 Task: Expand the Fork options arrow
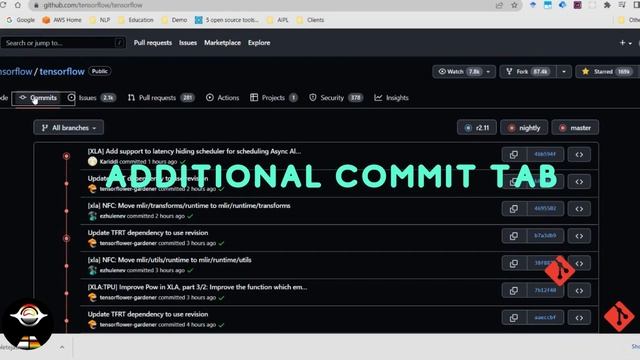pyautogui.click(x=564, y=71)
